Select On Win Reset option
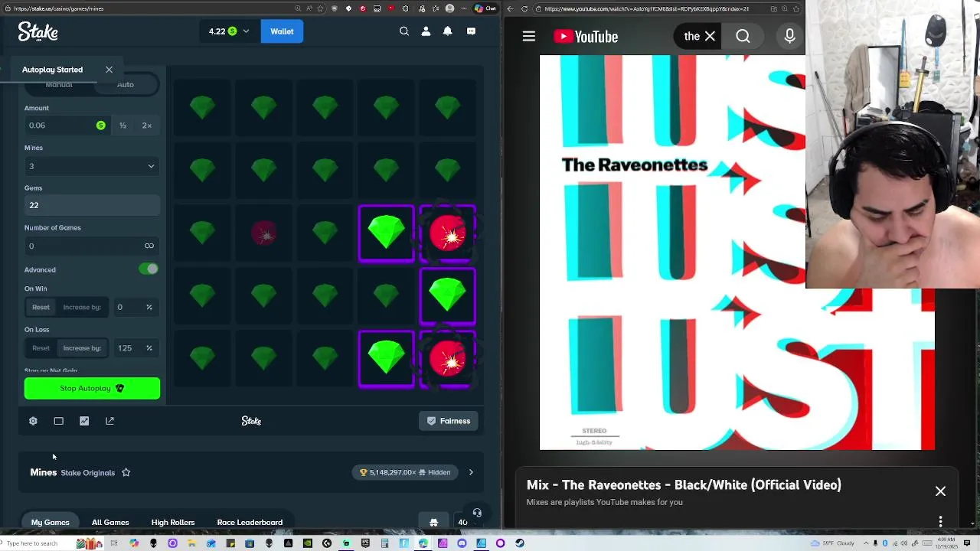The height and width of the screenshot is (551, 980). tap(41, 307)
